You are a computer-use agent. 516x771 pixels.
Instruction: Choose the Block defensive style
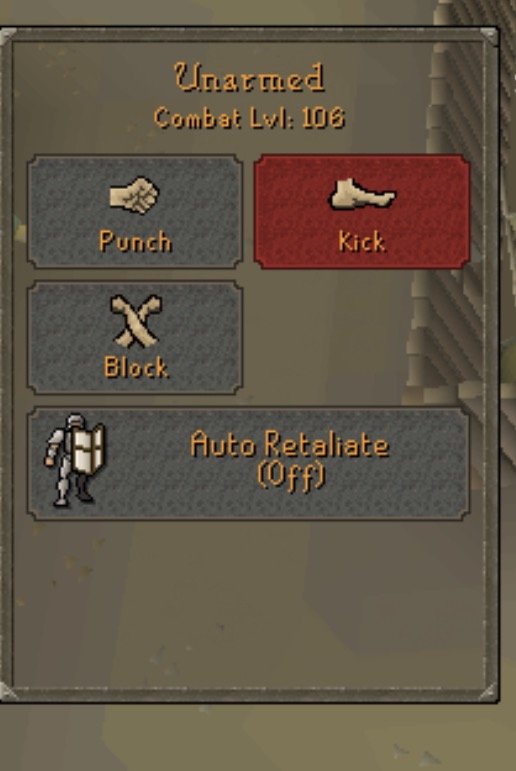point(135,338)
